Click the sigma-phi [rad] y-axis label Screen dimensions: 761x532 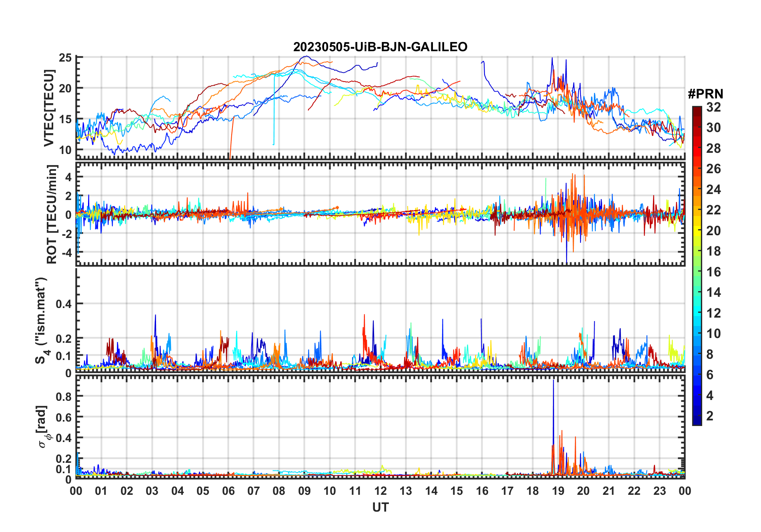[x=44, y=427]
